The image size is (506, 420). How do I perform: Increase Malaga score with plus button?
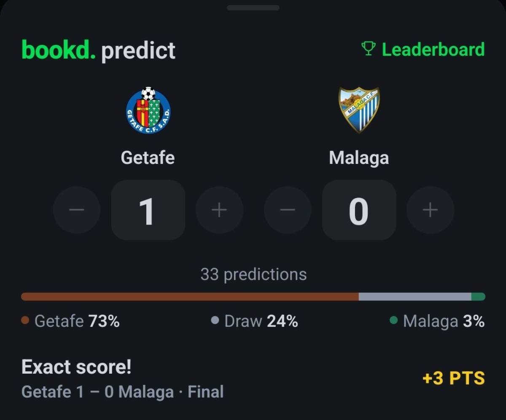tap(430, 210)
